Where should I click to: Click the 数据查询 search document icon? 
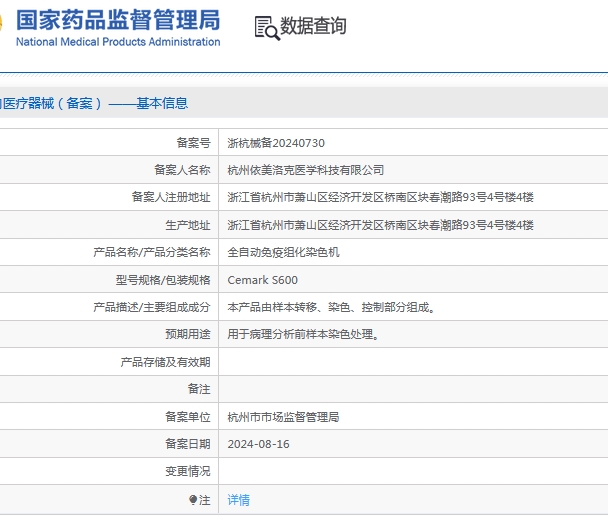(x=267, y=28)
